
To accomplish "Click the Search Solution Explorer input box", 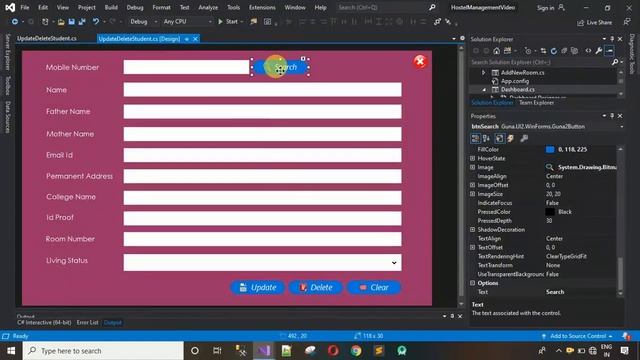I will tap(540, 62).
